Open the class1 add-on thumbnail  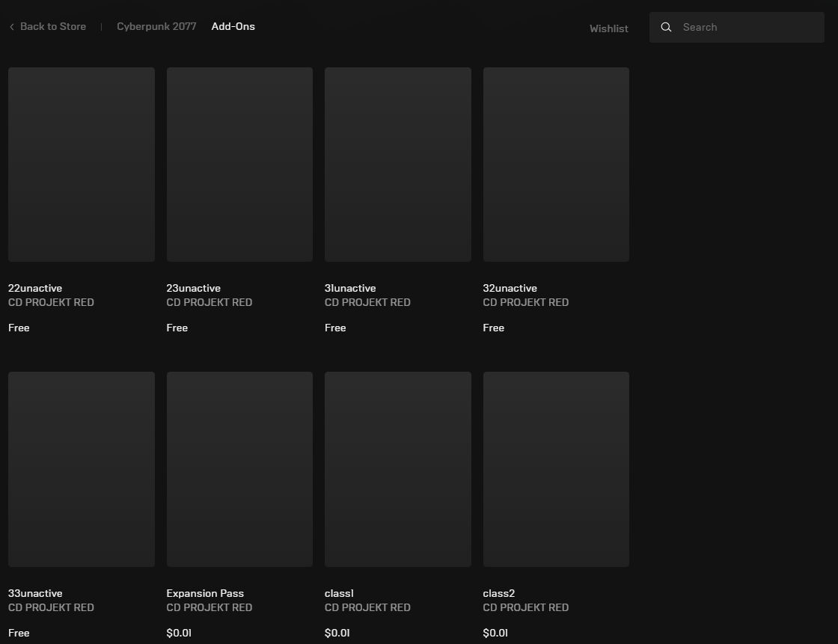click(x=398, y=469)
